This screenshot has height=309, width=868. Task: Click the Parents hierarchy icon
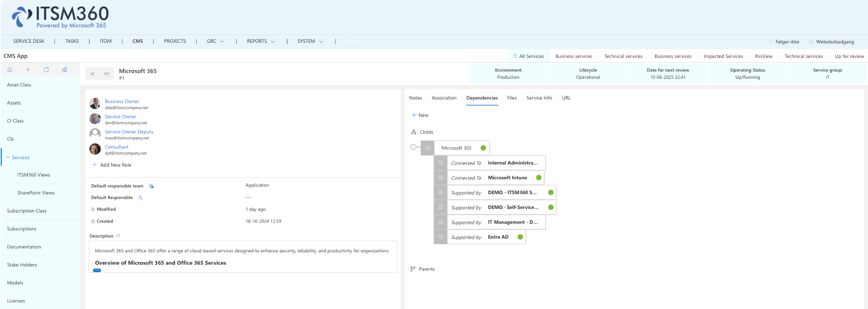click(413, 269)
